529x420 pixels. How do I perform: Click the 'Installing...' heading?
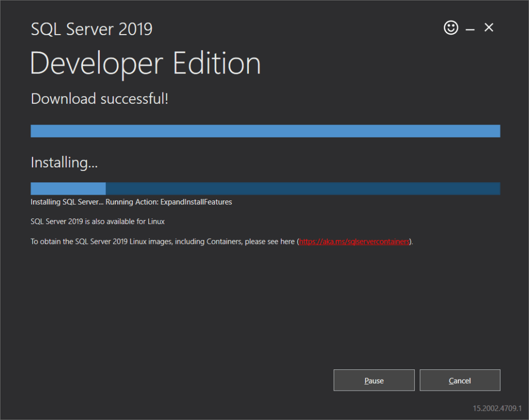(x=64, y=163)
